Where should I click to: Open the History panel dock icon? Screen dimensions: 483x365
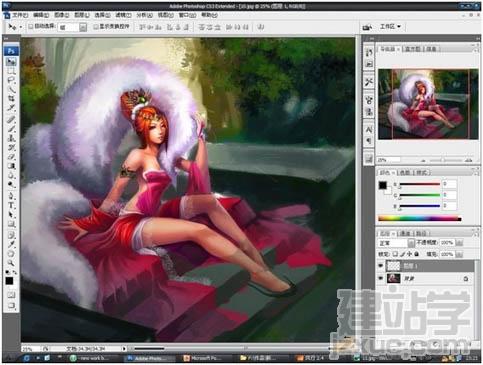(x=369, y=52)
